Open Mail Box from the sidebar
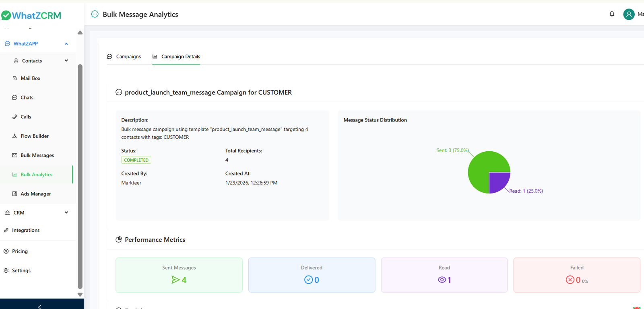 (30, 78)
